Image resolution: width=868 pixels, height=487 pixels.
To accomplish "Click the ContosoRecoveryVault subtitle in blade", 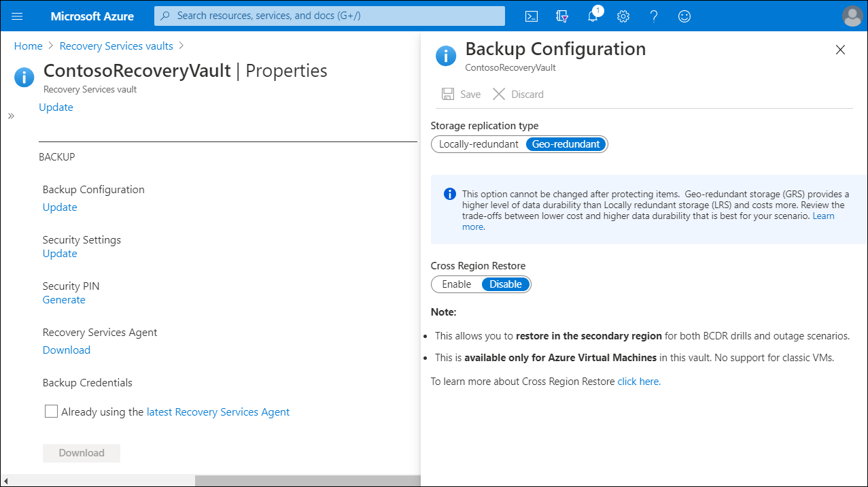I will tap(510, 68).
